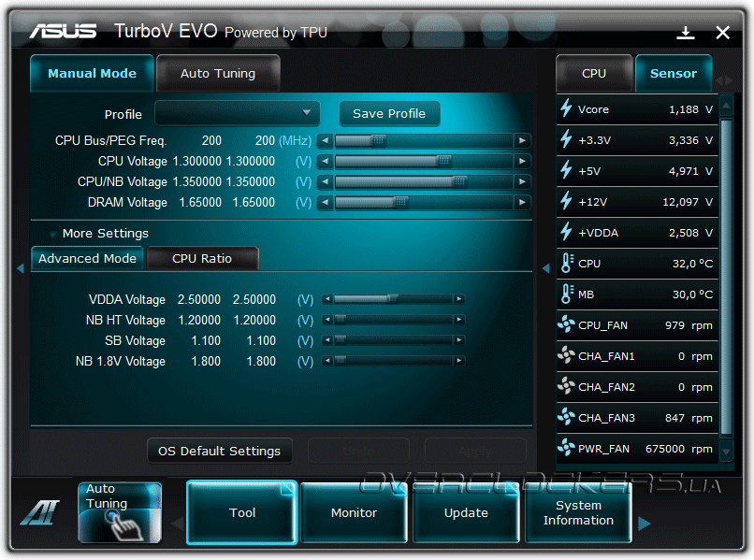Click the CPU temperature thermometer icon
This screenshot has height=560, width=754.
coord(567,263)
